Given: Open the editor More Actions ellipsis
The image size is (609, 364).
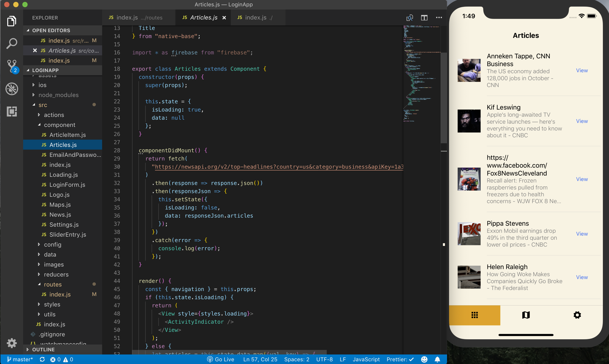Looking at the screenshot, I should point(439,18).
